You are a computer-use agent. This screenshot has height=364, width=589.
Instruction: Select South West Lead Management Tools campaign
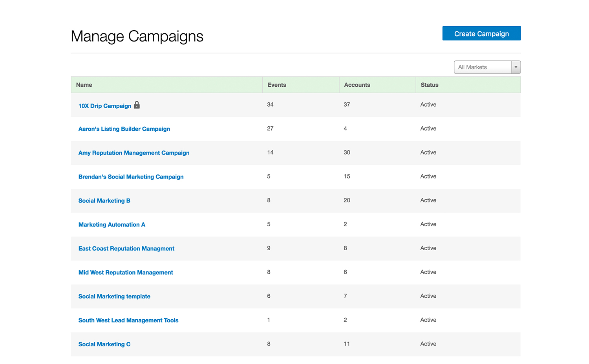128,320
